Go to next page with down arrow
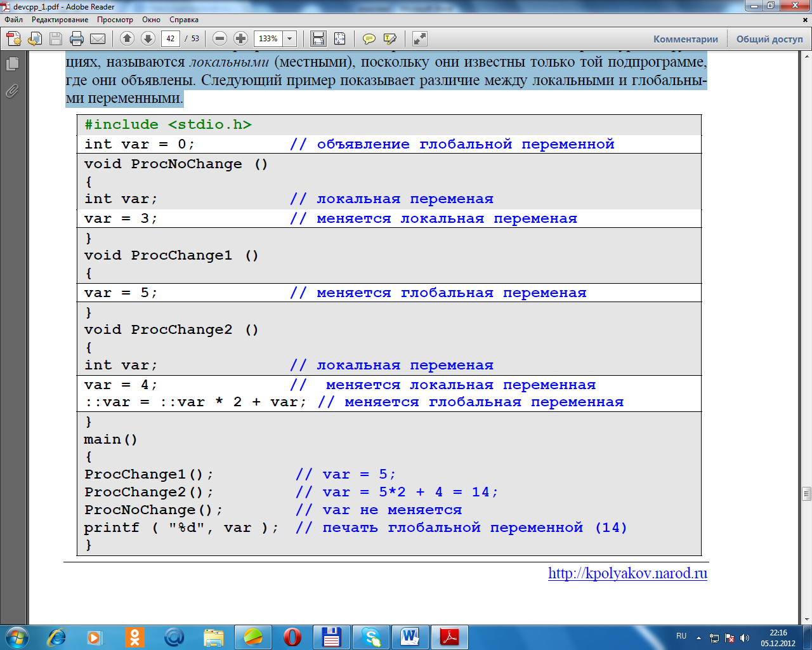 [148, 39]
